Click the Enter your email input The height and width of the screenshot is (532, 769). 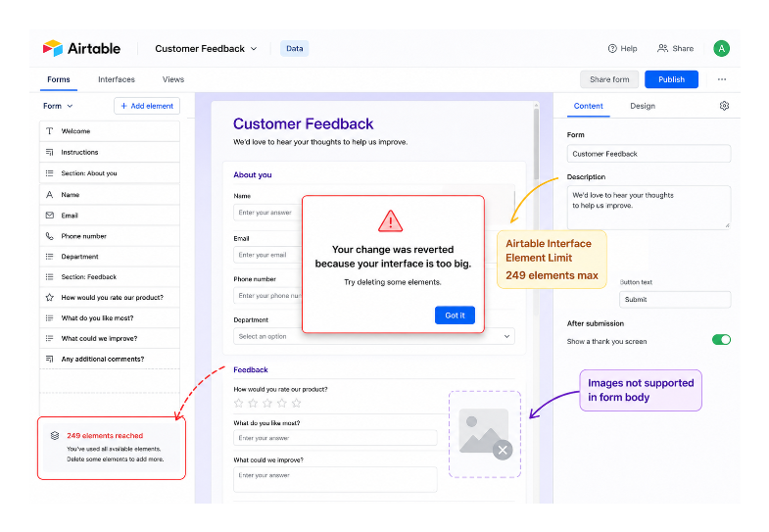point(267,255)
